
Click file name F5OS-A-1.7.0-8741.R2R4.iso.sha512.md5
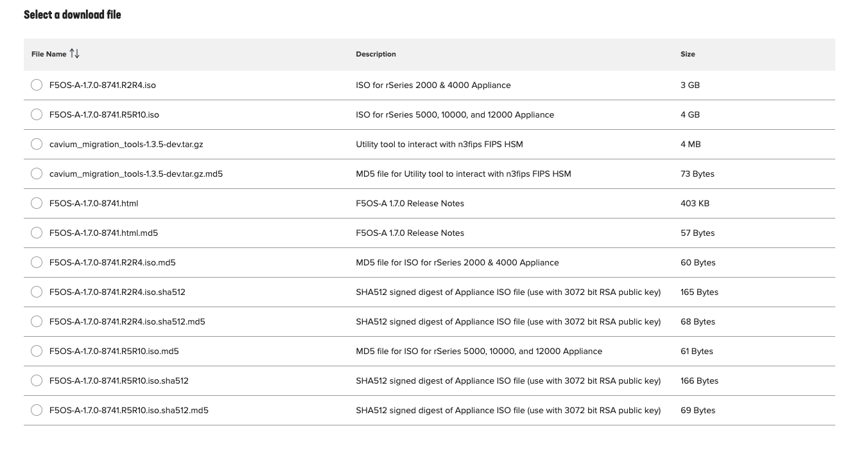pyautogui.click(x=127, y=321)
